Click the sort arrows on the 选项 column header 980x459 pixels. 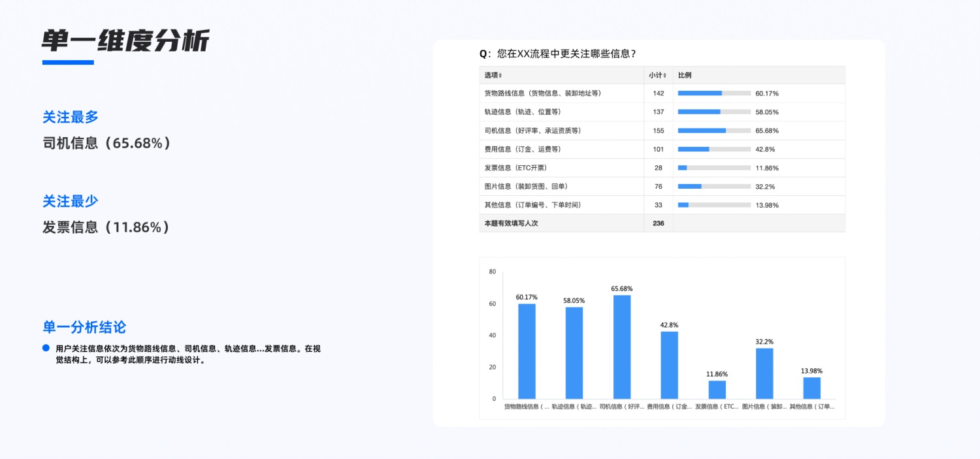(x=500, y=75)
